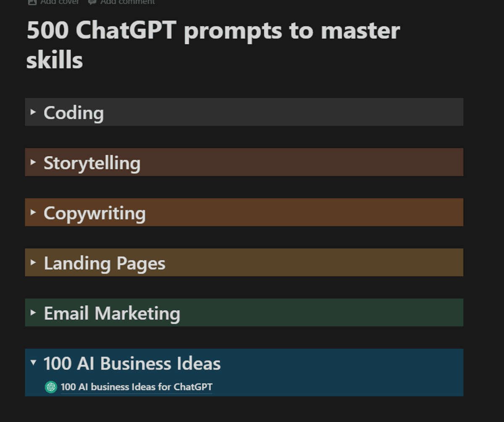Viewport: 504px width, 422px height.
Task: Click the Copywriting heading text
Action: pos(94,213)
